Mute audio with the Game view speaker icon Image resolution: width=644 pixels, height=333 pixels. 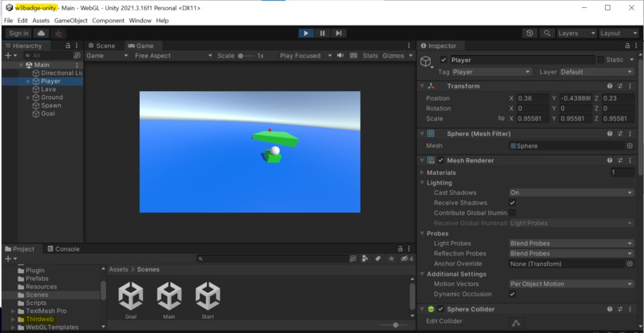(x=340, y=55)
